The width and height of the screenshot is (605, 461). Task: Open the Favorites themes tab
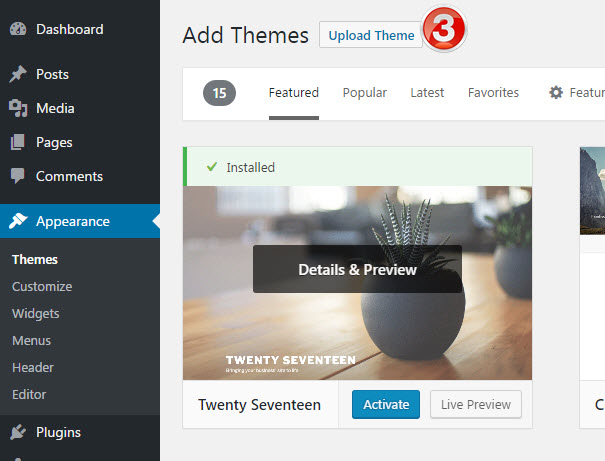[493, 93]
